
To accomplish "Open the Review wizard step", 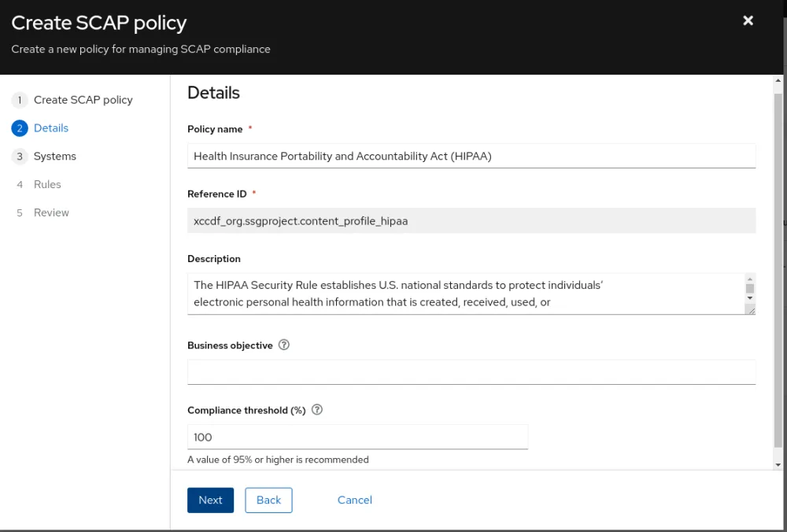I will (x=51, y=213).
